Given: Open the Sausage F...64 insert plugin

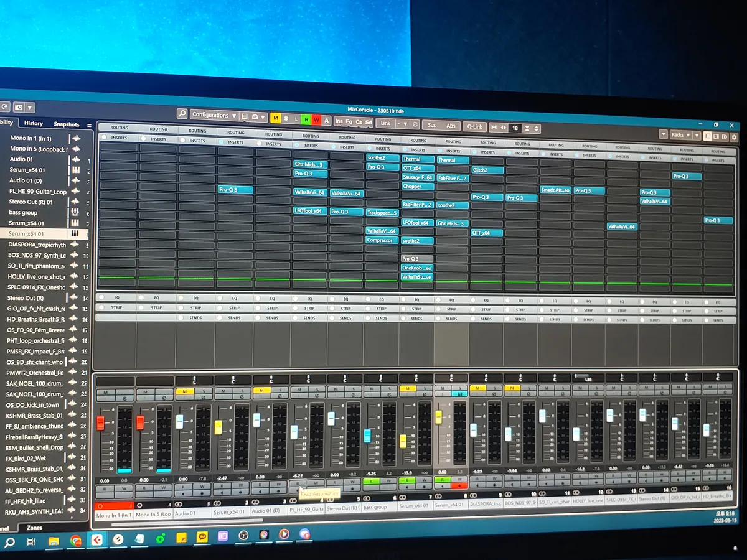Looking at the screenshot, I should pyautogui.click(x=417, y=177).
